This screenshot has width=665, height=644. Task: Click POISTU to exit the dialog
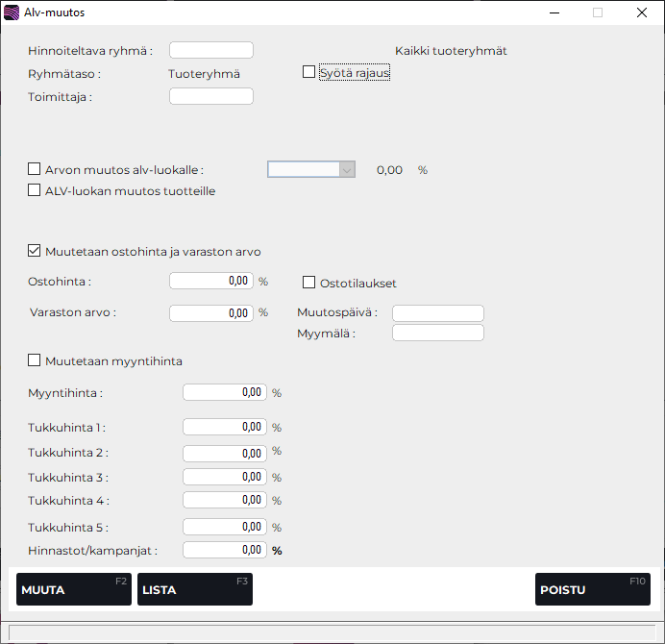(x=592, y=589)
